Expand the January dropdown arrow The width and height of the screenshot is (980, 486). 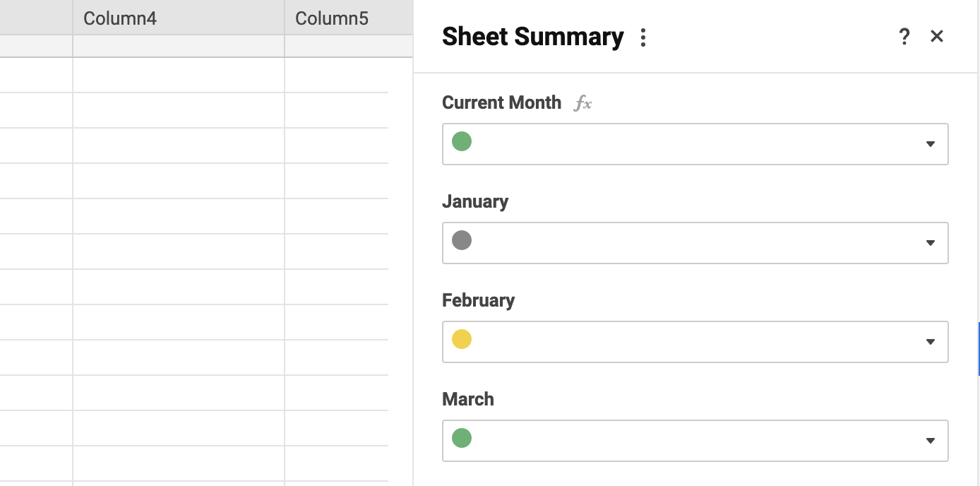click(930, 243)
